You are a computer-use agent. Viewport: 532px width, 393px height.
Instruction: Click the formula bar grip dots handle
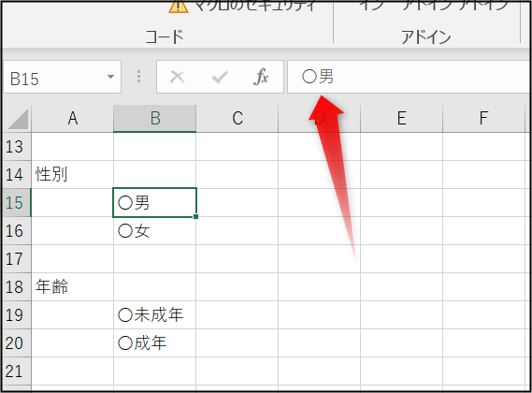(x=138, y=77)
